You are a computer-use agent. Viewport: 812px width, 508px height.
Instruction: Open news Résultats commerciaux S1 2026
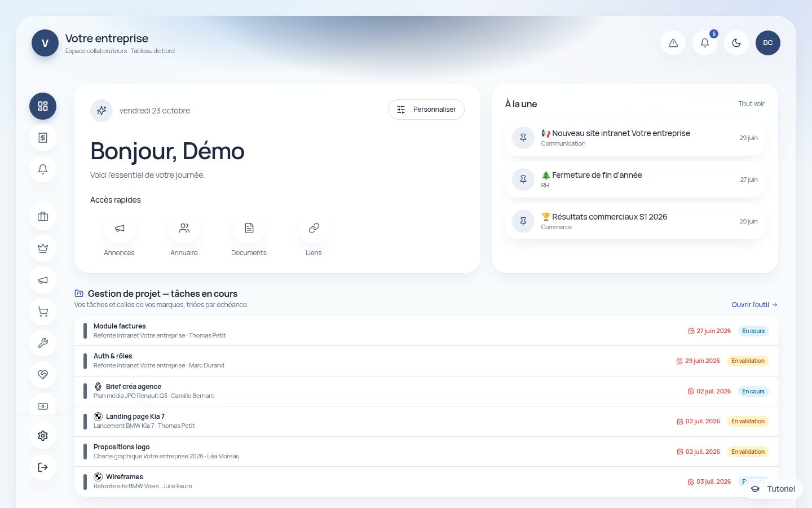click(x=635, y=221)
